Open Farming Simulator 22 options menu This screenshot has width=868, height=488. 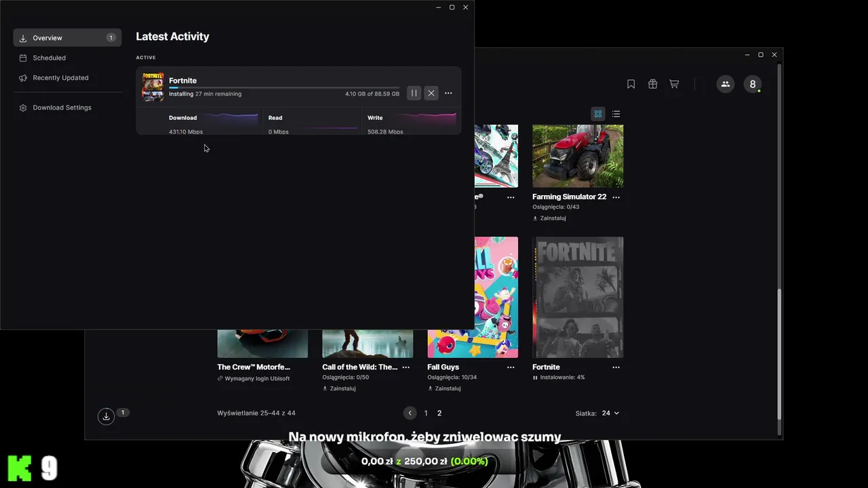(x=616, y=197)
